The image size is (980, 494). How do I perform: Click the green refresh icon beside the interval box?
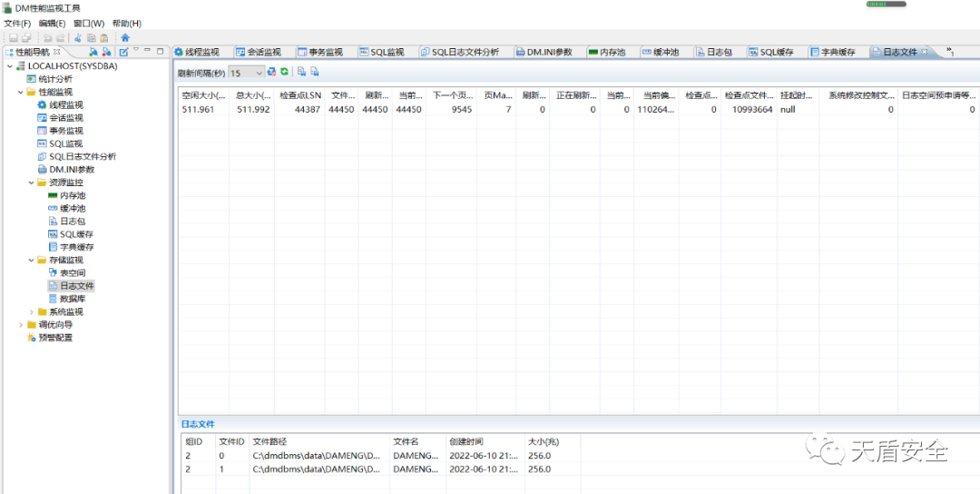(x=284, y=72)
